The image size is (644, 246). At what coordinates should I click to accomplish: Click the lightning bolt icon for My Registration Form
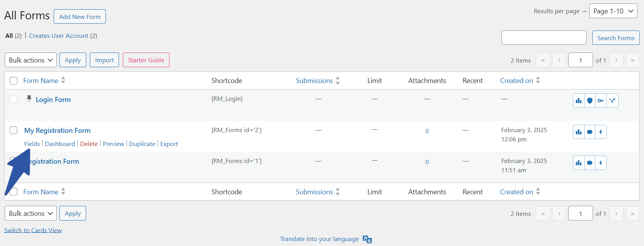601,132
